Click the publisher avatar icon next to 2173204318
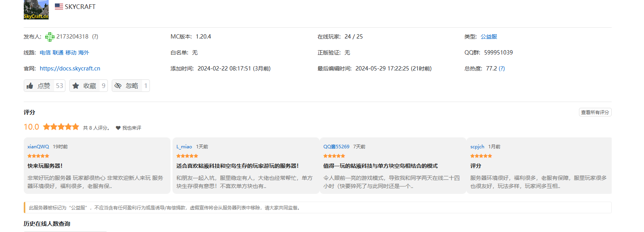 click(x=49, y=37)
